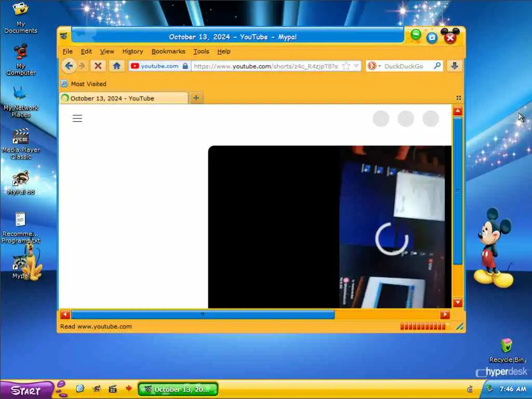The width and height of the screenshot is (532, 399).
Task: Click the vertical scrollbar up arrow
Action: 458,111
